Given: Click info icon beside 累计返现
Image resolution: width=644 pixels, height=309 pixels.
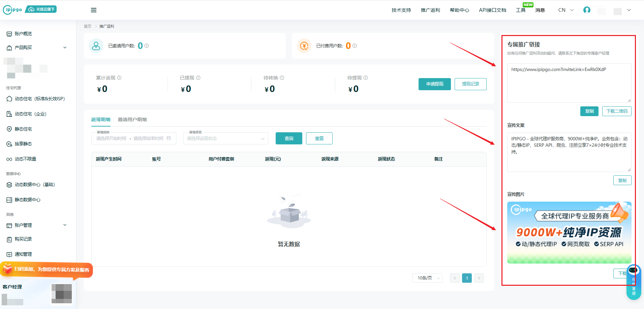Looking at the screenshot, I should pyautogui.click(x=119, y=78).
